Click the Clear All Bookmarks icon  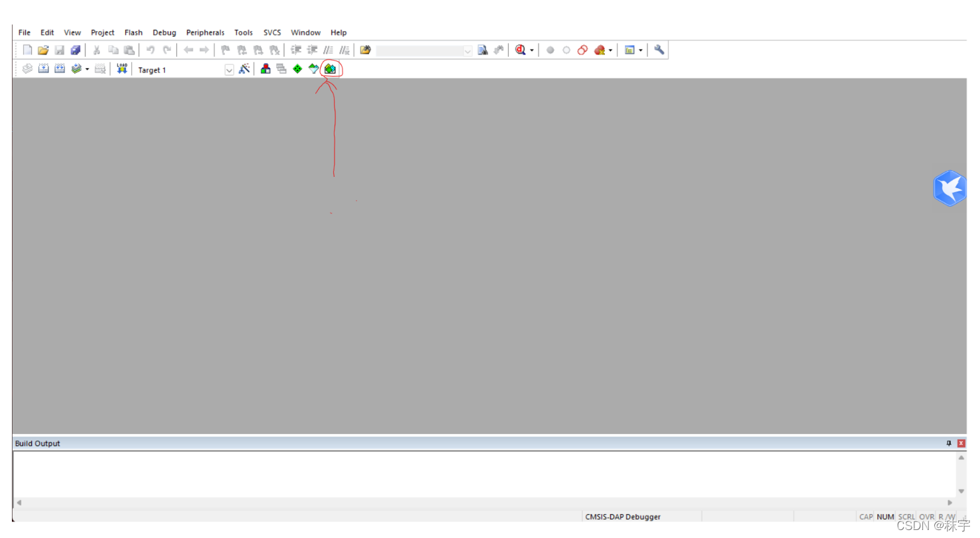coord(274,50)
